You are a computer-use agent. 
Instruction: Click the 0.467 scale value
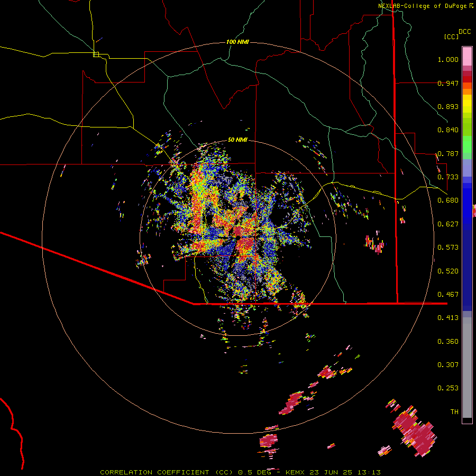click(448, 295)
